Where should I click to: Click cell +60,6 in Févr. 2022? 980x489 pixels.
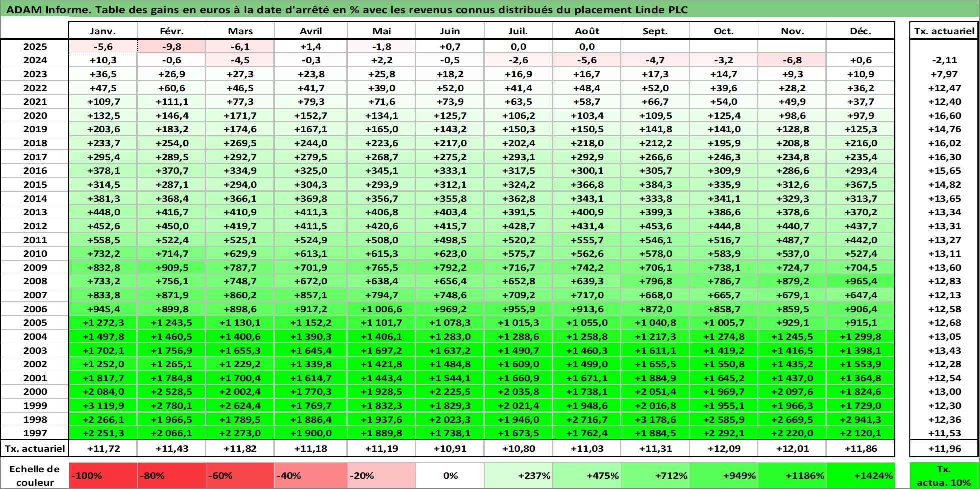click(172, 88)
